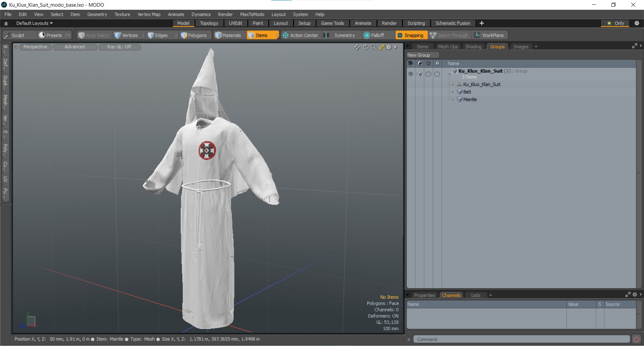The height and width of the screenshot is (346, 644).
Task: Select Ku_Klux_Klan_Suit locator item
Action: point(482,85)
